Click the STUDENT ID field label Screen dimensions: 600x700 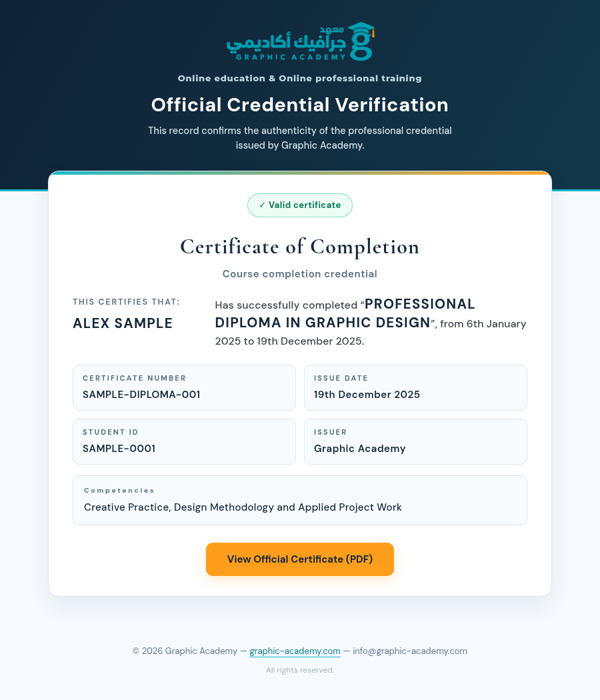[x=111, y=432]
